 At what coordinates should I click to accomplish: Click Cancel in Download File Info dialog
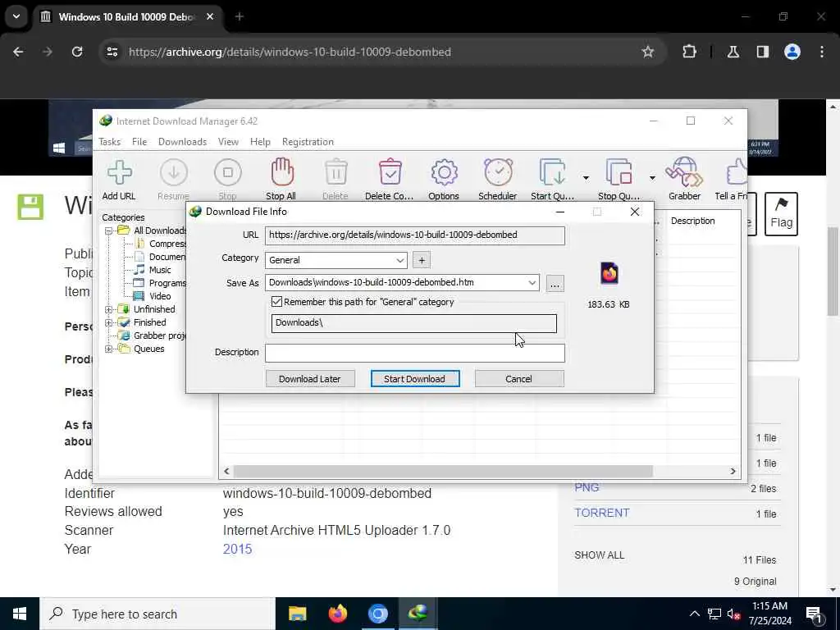(519, 379)
